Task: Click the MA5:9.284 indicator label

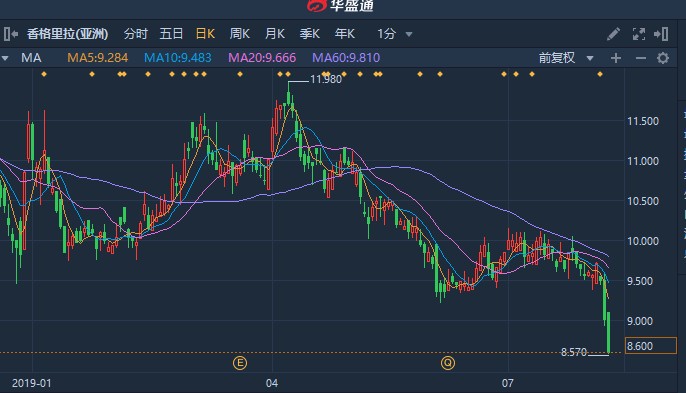Action: coord(98,58)
